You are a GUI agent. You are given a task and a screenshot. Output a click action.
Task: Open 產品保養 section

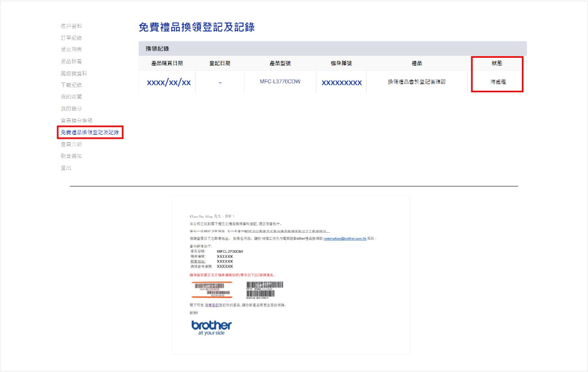[71, 61]
